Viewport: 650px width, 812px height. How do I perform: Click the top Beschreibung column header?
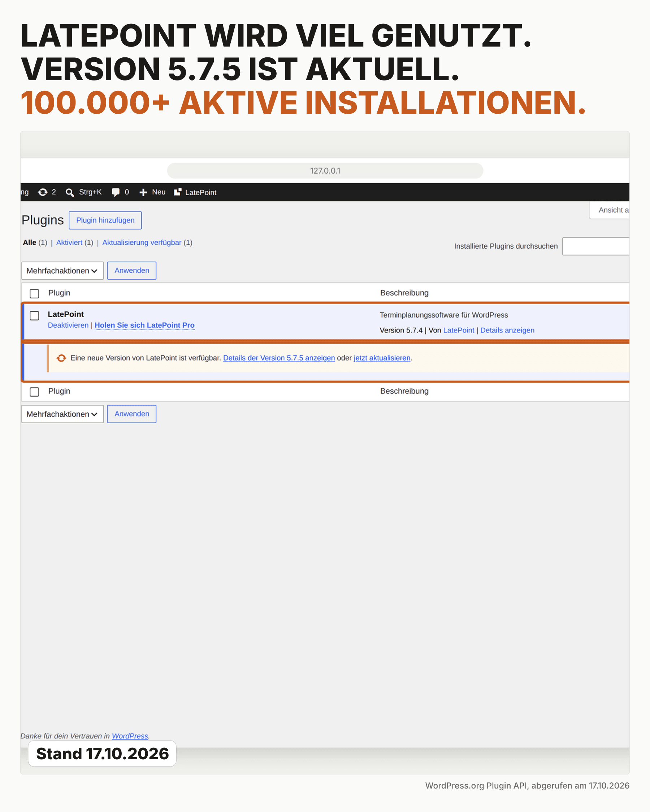(404, 293)
